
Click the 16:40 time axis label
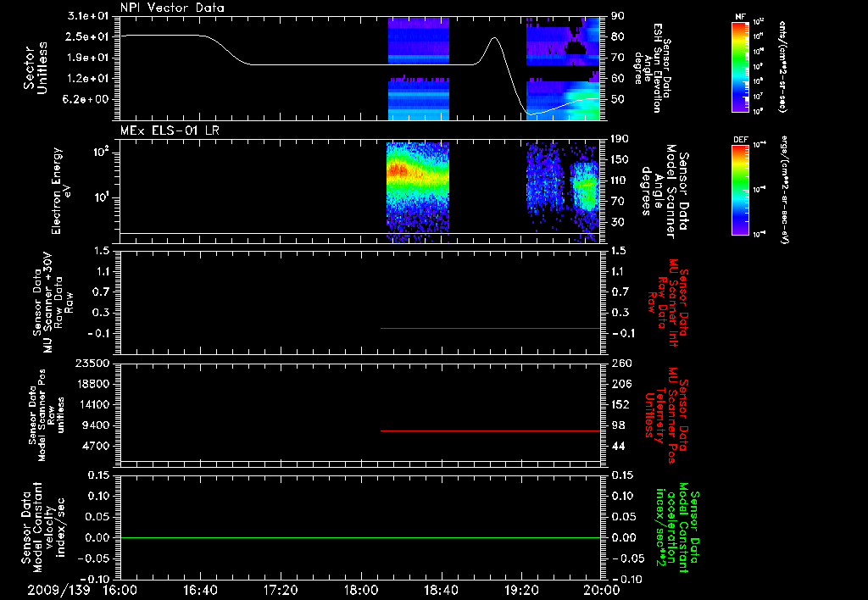[x=200, y=590]
